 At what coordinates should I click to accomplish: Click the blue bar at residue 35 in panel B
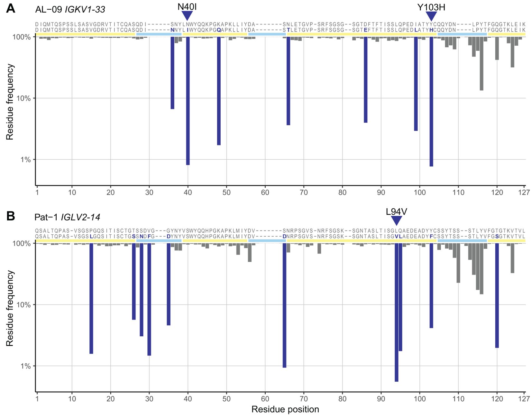click(169, 284)
